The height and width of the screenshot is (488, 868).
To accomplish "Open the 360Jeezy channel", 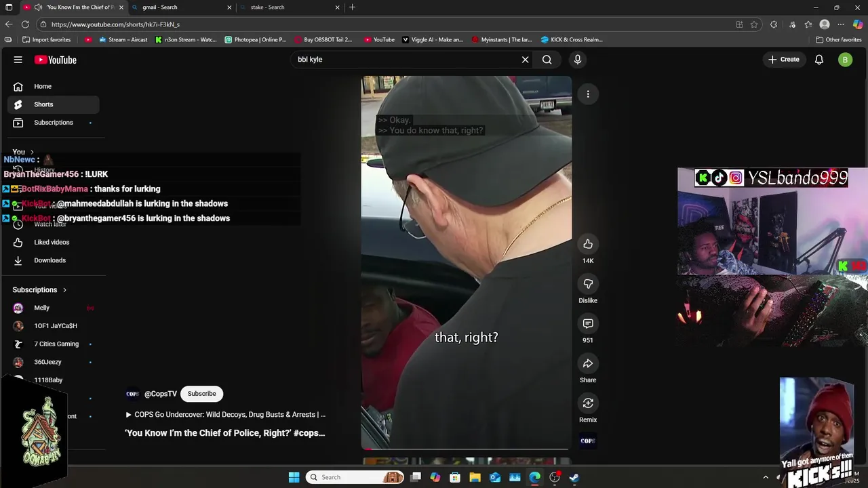I will 53,362.
